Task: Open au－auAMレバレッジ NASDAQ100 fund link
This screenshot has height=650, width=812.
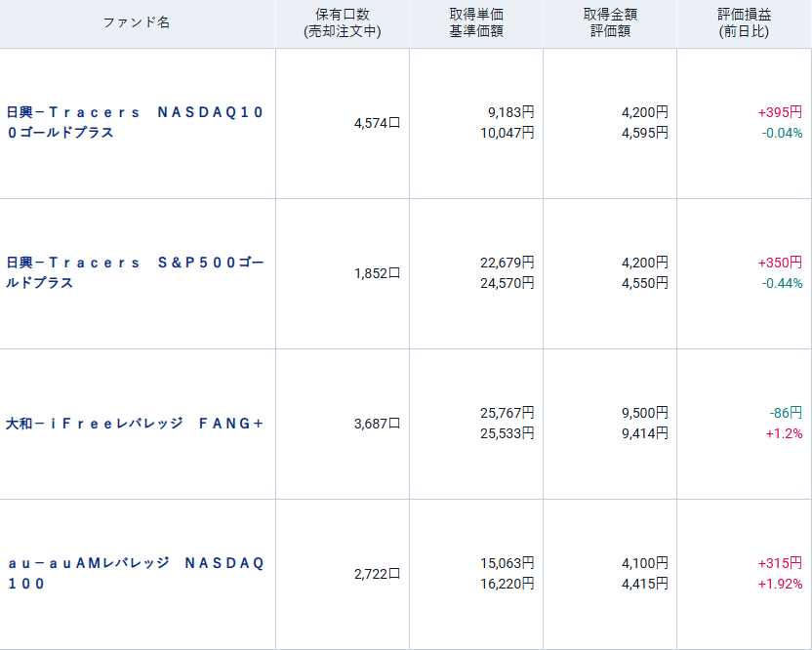Action: [137, 573]
